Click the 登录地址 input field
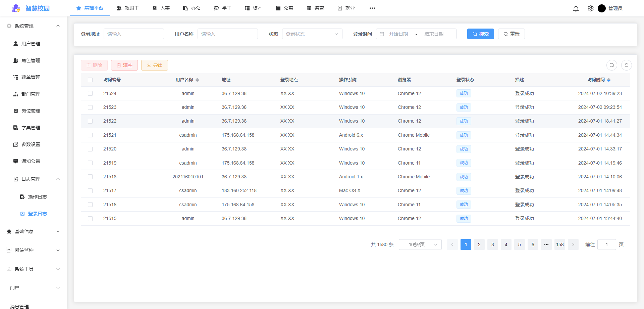The width and height of the screenshot is (644, 309). tap(133, 34)
